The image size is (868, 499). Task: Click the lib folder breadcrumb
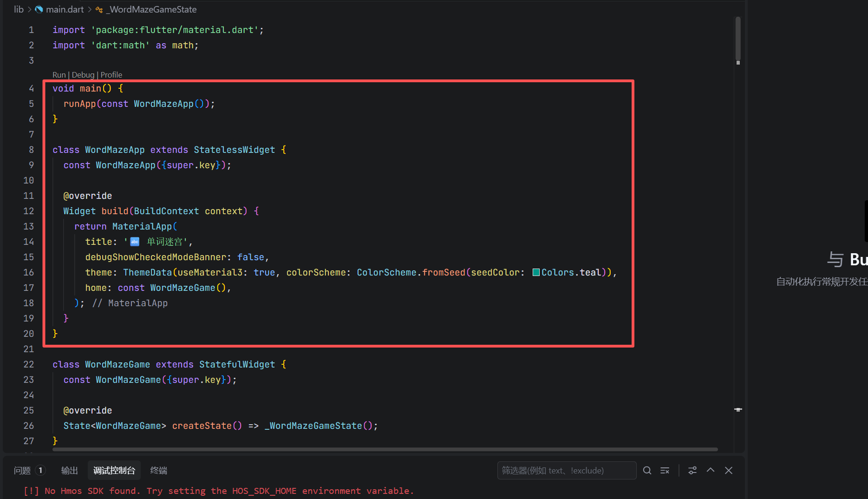19,9
